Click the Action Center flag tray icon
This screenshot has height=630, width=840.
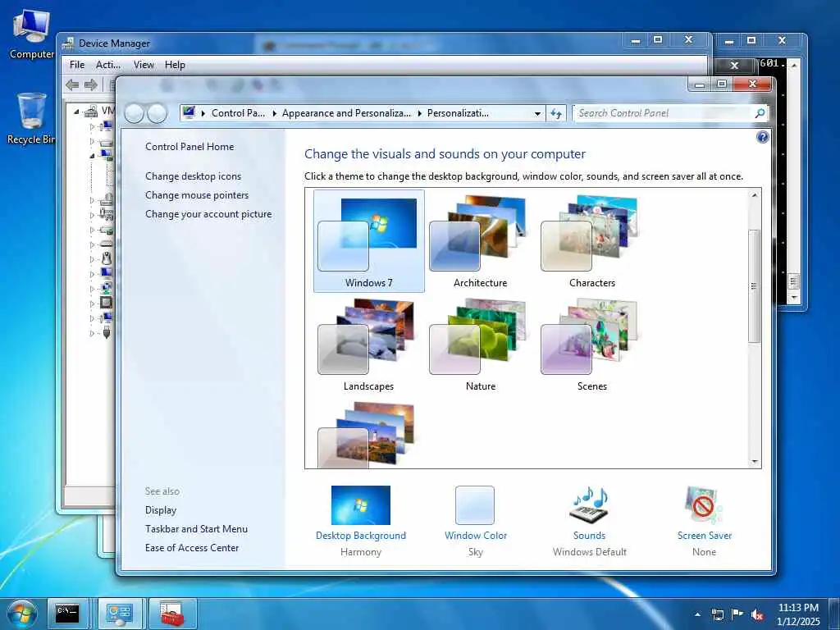click(737, 614)
